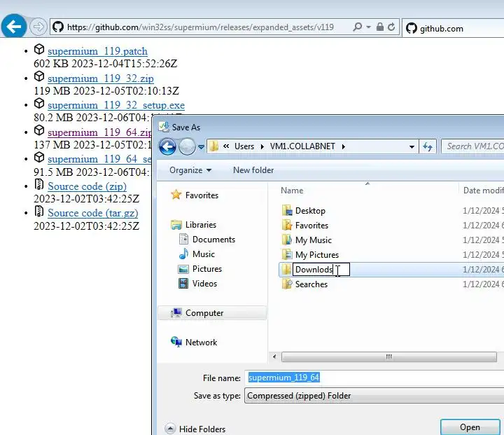
Task: Select Favorites in navigation pane
Action: tap(202, 195)
